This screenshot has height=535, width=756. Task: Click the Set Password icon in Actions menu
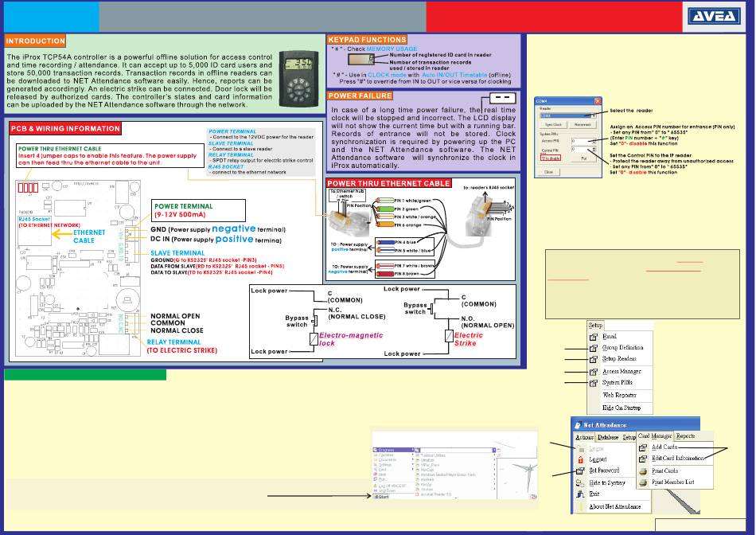580,471
